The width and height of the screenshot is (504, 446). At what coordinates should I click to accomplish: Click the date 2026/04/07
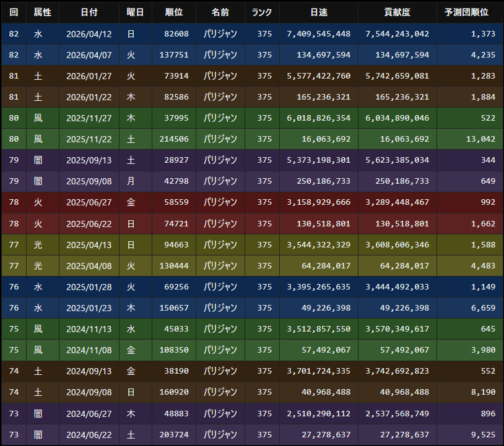point(89,55)
